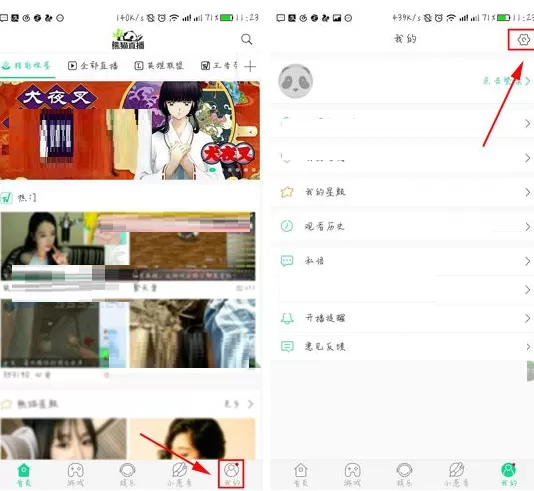Expand 意见反馈 using its right chevron
534x491 pixels.
528,347
